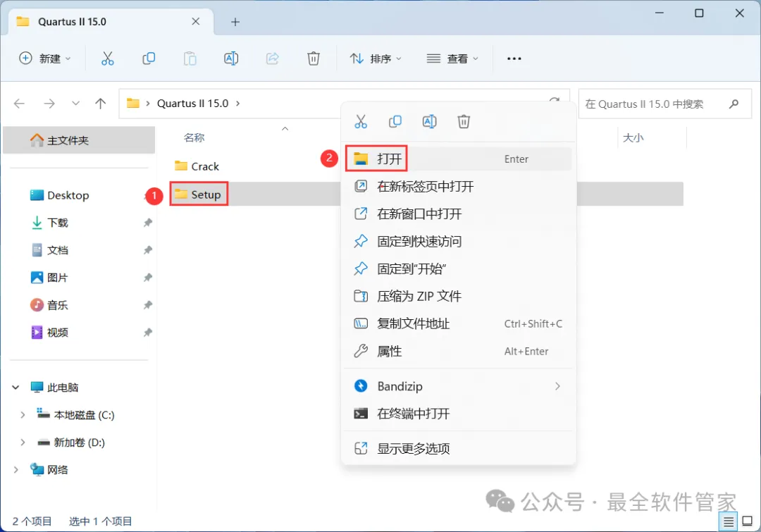
Task: Switch to details view icon in status bar
Action: (728, 522)
